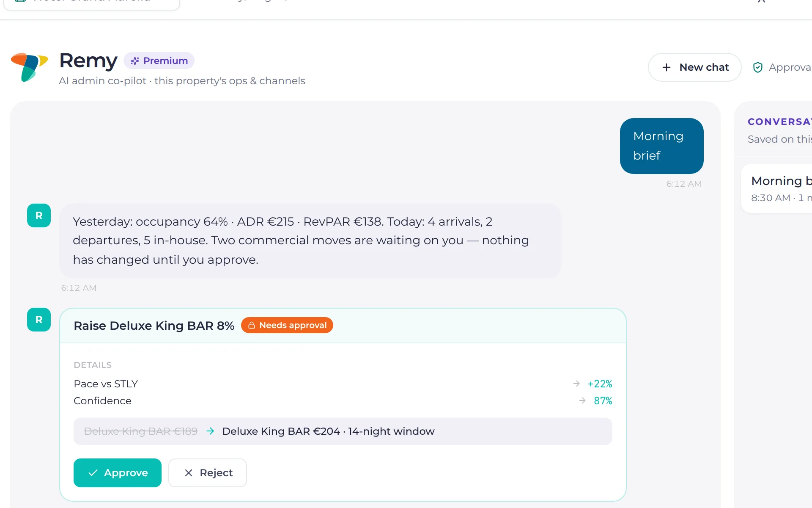812x508 pixels.
Task: Open the Approvals shield icon
Action: (x=757, y=67)
